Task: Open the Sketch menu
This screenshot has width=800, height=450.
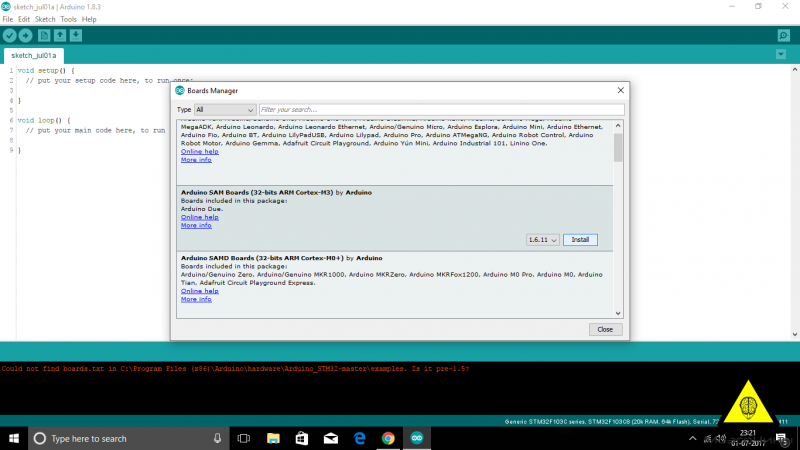Action: (x=45, y=19)
